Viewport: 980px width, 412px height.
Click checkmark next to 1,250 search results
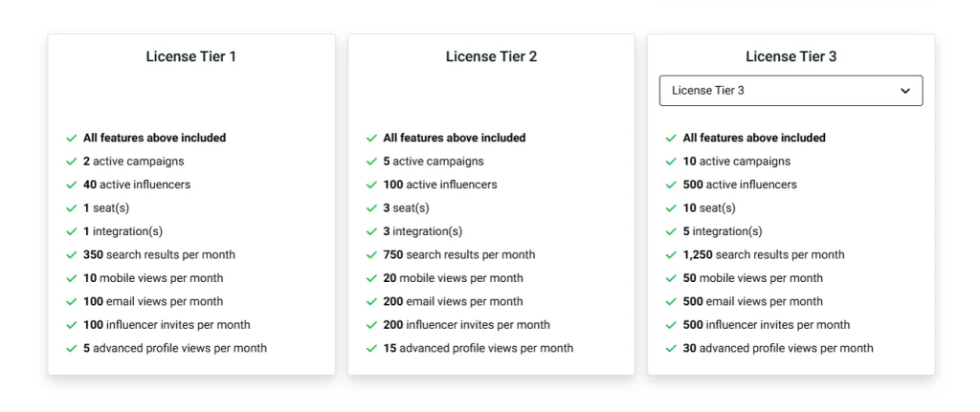[671, 255]
